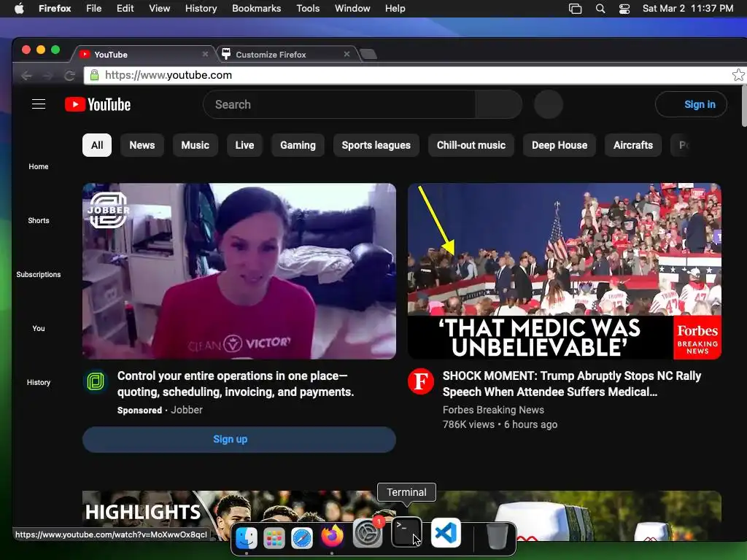Bookmark the page with the star icon
Viewport: 747px width, 560px height.
coord(738,75)
